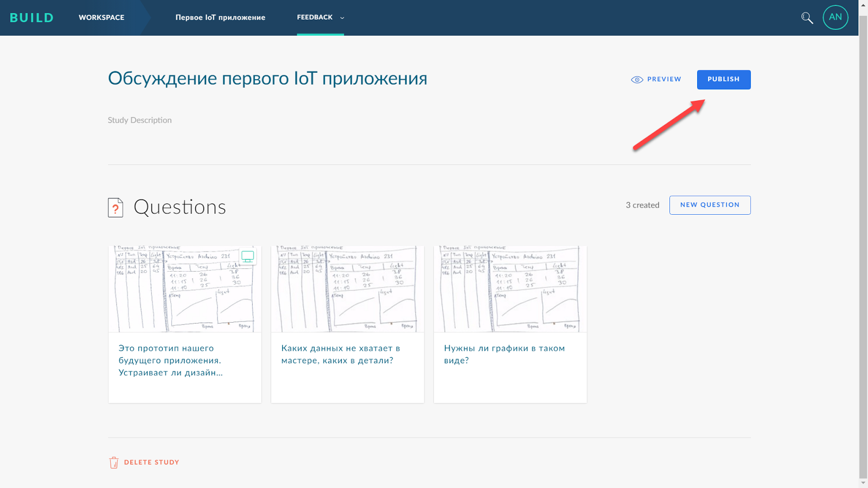Select the WORKSPACE tab
Viewport: 868px width, 488px height.
tap(101, 17)
